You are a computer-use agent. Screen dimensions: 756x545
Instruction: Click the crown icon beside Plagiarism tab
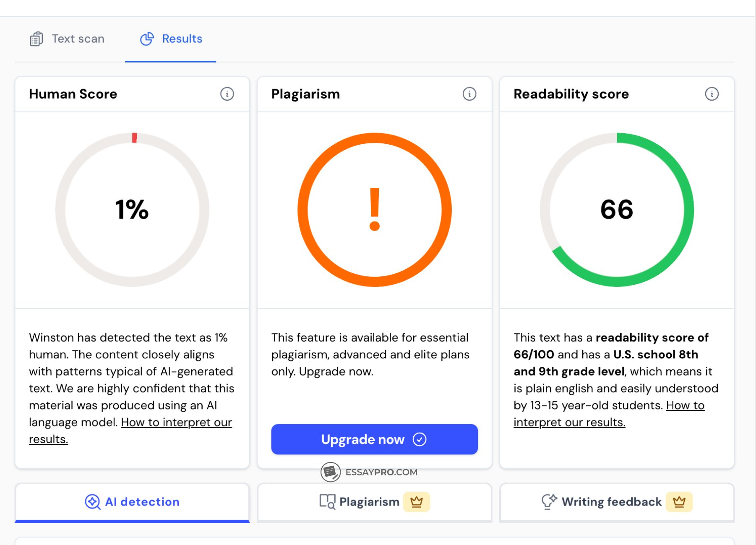[416, 502]
